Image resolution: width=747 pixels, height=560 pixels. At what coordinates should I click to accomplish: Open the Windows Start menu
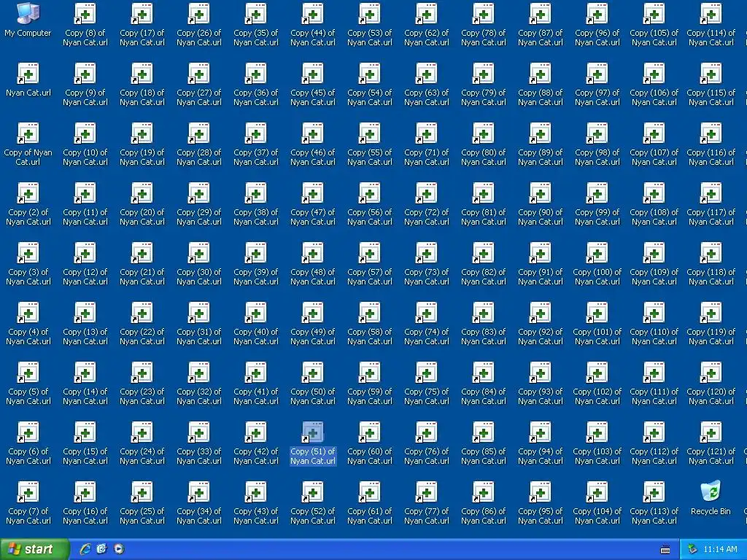[34, 549]
